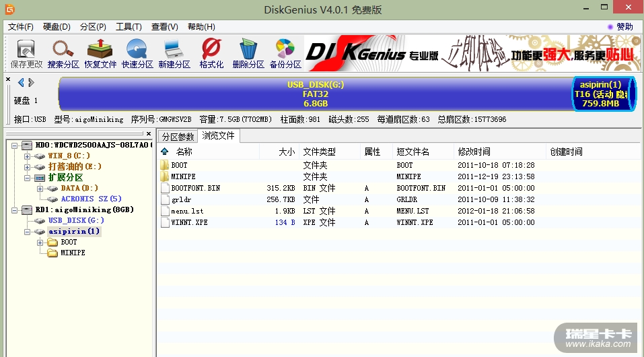Open the 工具(T) menu
Image resolution: width=644 pixels, height=357 pixels.
[x=129, y=27]
